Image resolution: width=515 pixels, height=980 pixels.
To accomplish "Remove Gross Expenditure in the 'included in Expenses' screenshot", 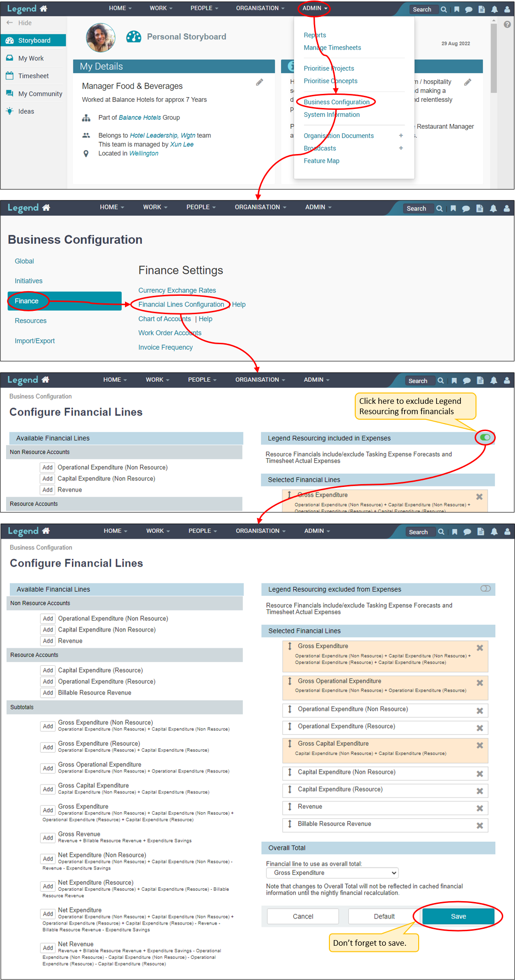I will [479, 496].
